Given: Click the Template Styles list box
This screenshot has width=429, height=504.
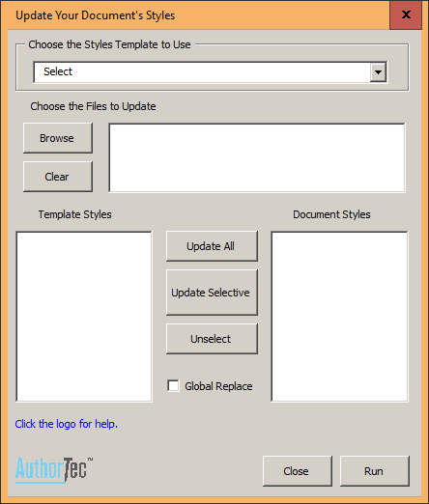Looking at the screenshot, I should (x=84, y=317).
